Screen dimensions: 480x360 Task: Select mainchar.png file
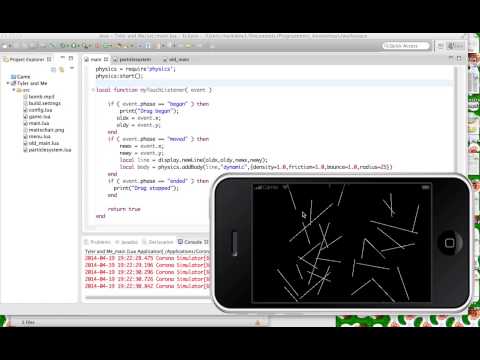43,130
